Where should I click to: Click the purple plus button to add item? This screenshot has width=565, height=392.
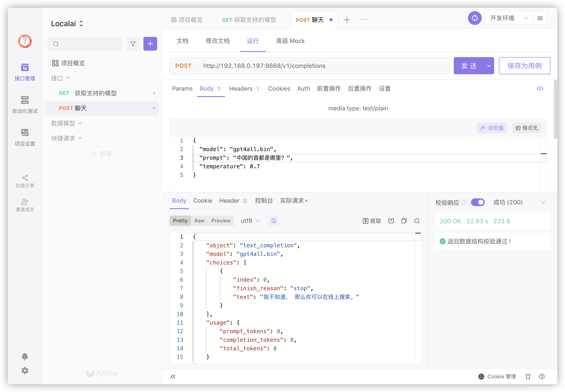(x=150, y=44)
